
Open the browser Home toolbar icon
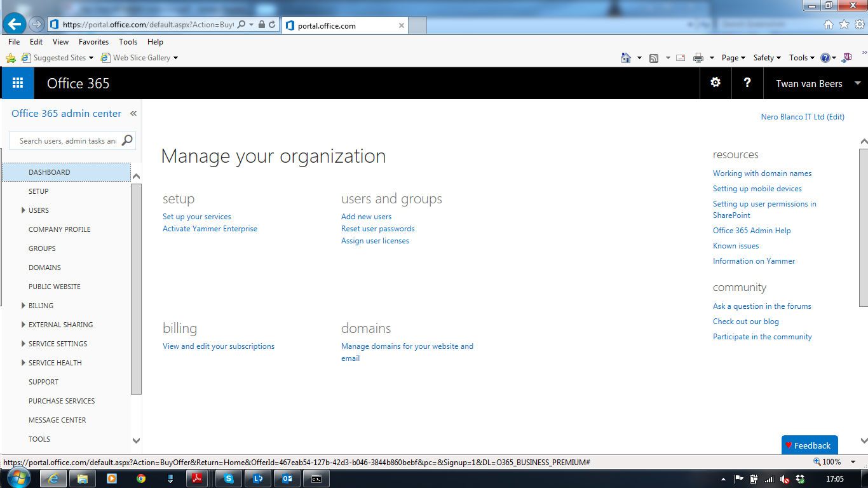click(x=626, y=58)
